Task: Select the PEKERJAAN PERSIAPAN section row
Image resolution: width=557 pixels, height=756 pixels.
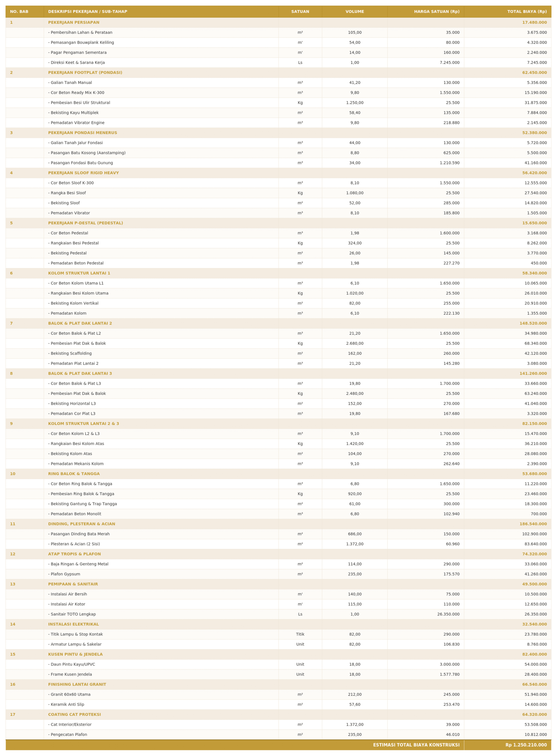Action: click(278, 22)
